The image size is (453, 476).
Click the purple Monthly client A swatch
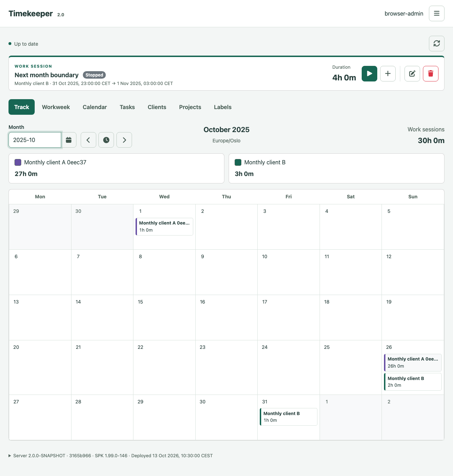coord(18,162)
